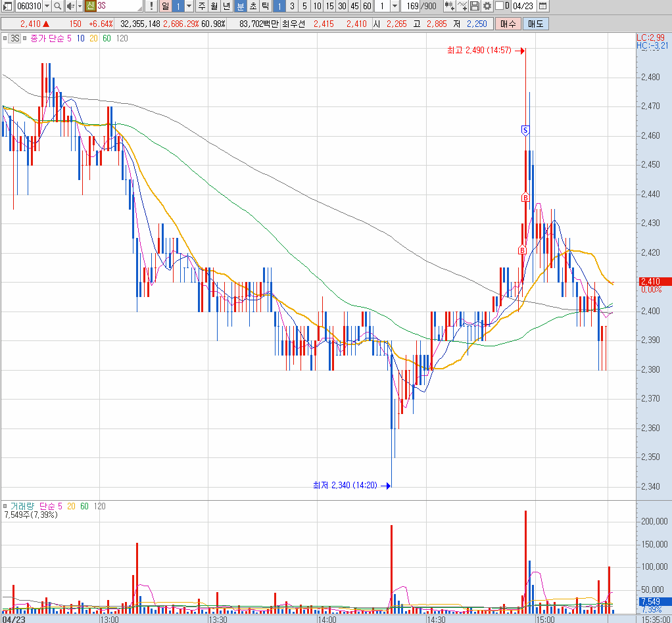Select the 주 (weekly) period tab
Image resolution: width=672 pixels, height=623 pixels.
point(201,7)
